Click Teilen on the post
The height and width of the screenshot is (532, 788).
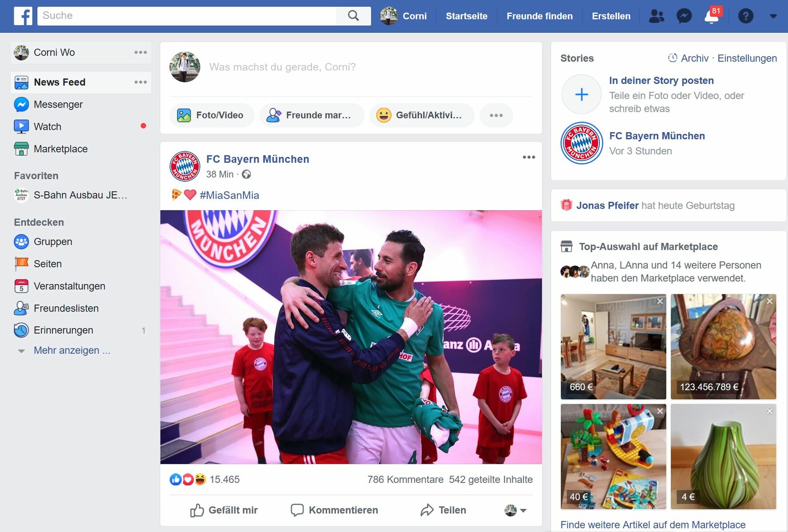(x=443, y=510)
